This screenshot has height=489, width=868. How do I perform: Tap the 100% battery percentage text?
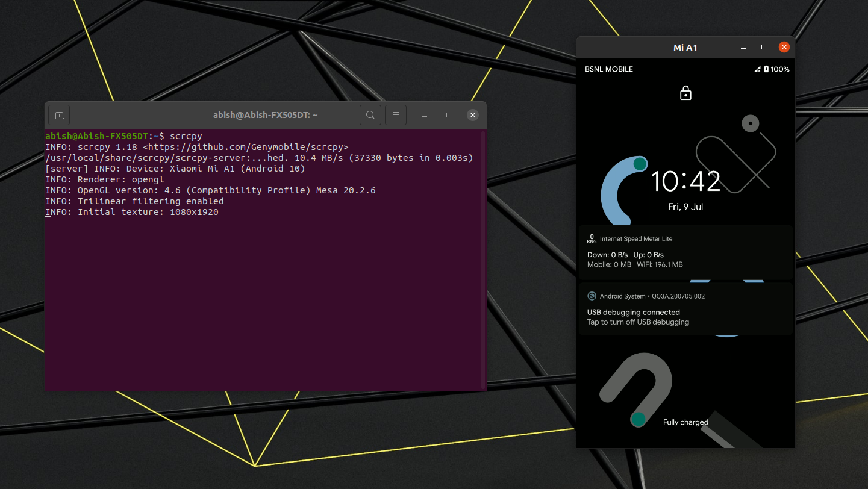tap(780, 69)
